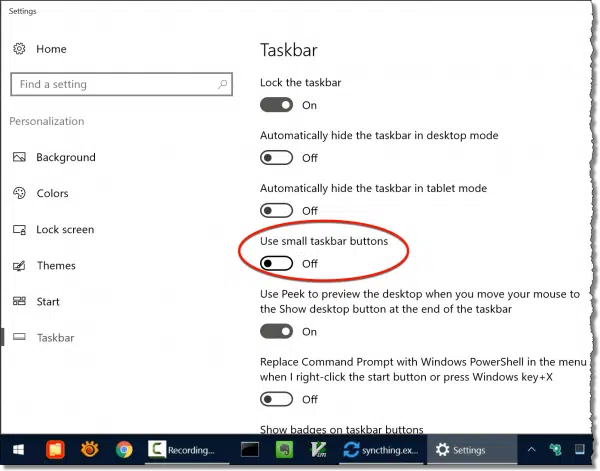Click the Find a setting search box
600x471 pixels.
pos(122,84)
